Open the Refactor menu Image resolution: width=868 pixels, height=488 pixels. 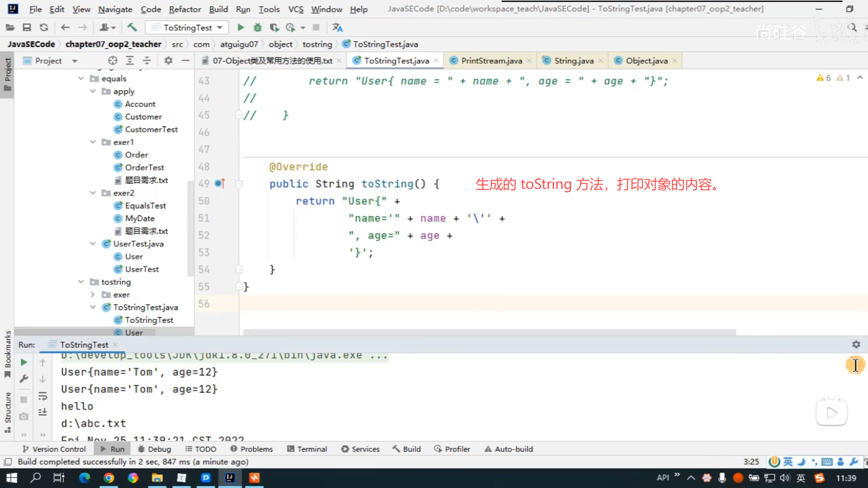(184, 9)
